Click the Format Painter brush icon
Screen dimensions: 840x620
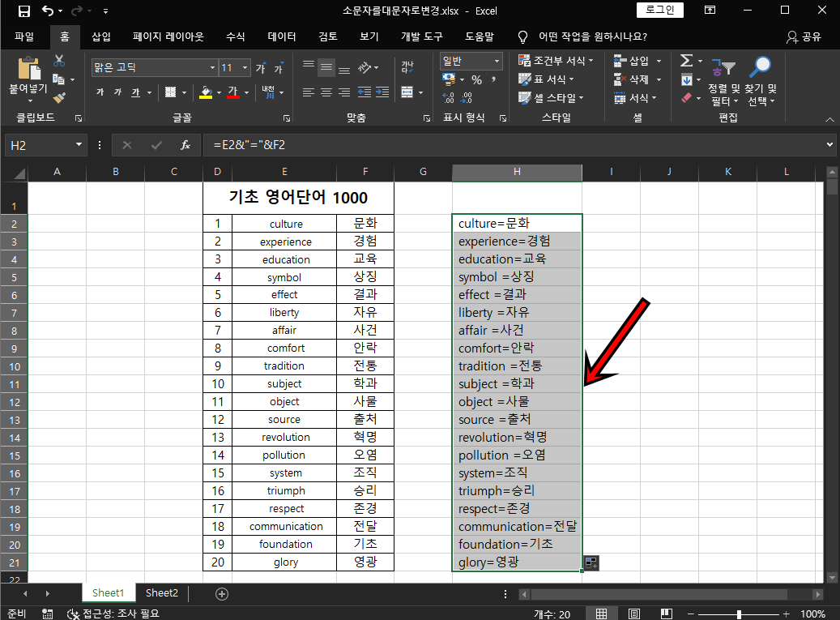click(x=59, y=97)
